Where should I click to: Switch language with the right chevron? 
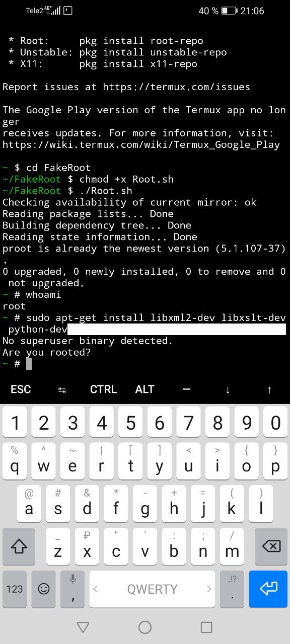point(209,589)
